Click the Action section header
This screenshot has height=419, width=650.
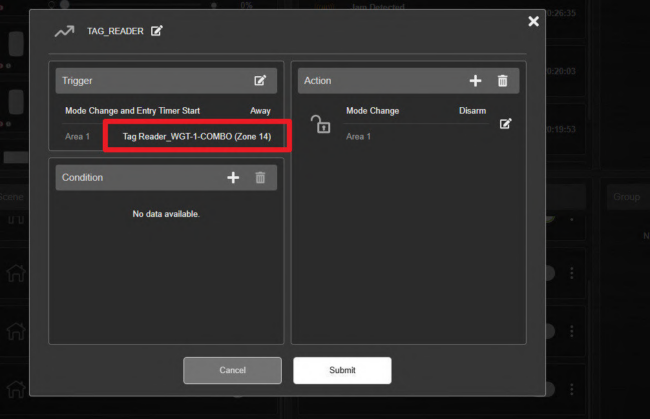point(408,81)
